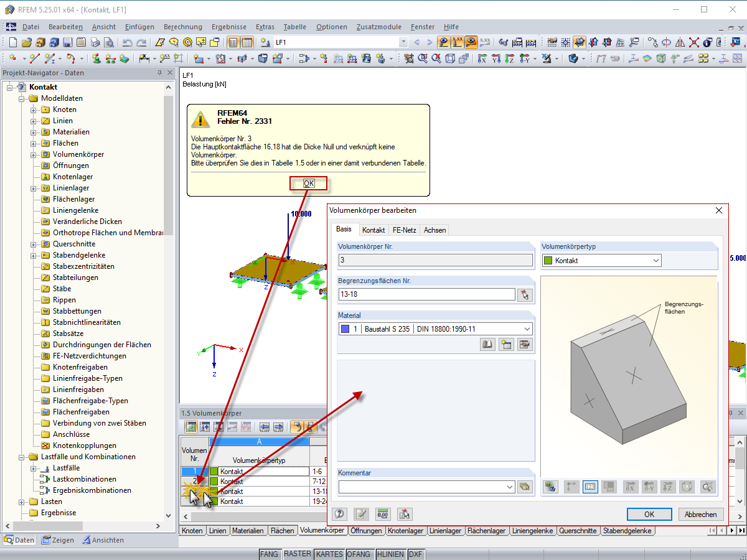The width and height of the screenshot is (747, 560).
Task: Click the pick boundary surfaces icon
Action: point(525,295)
